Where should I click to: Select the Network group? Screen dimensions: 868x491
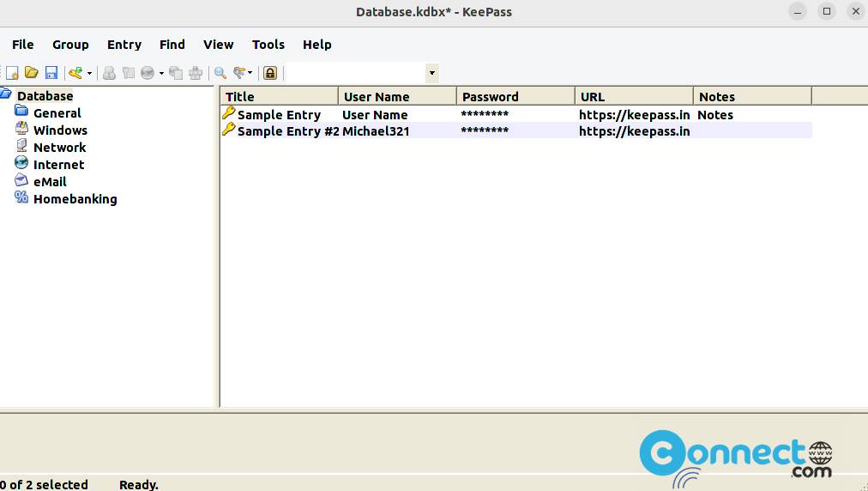pyautogui.click(x=60, y=148)
